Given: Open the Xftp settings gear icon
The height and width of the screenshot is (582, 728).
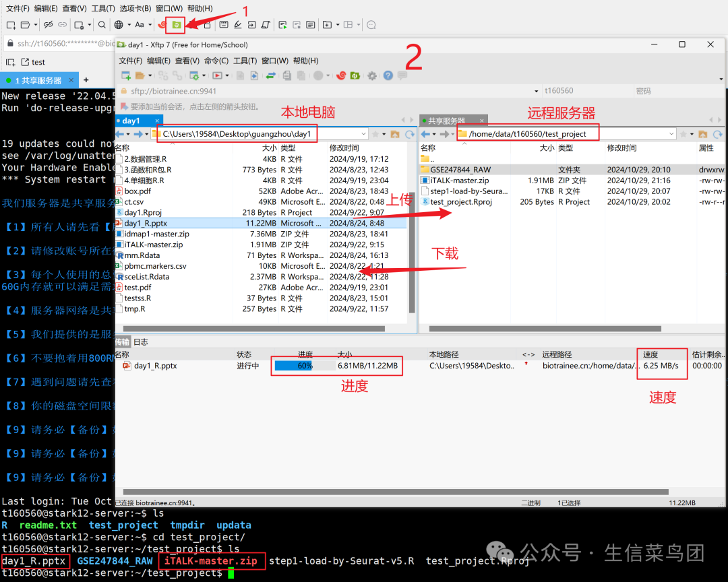Looking at the screenshot, I should click(x=372, y=75).
